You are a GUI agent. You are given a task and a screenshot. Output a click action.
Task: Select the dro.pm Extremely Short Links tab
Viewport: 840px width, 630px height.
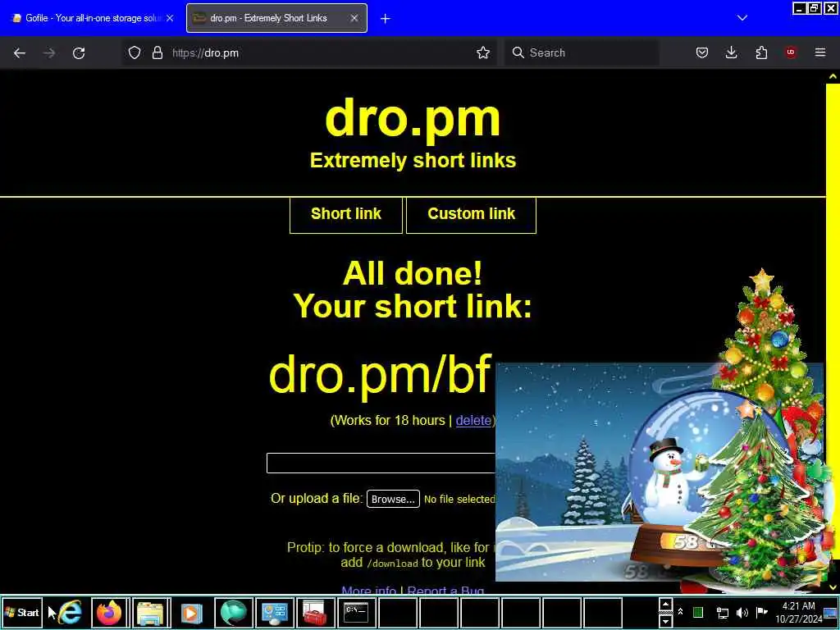click(276, 18)
